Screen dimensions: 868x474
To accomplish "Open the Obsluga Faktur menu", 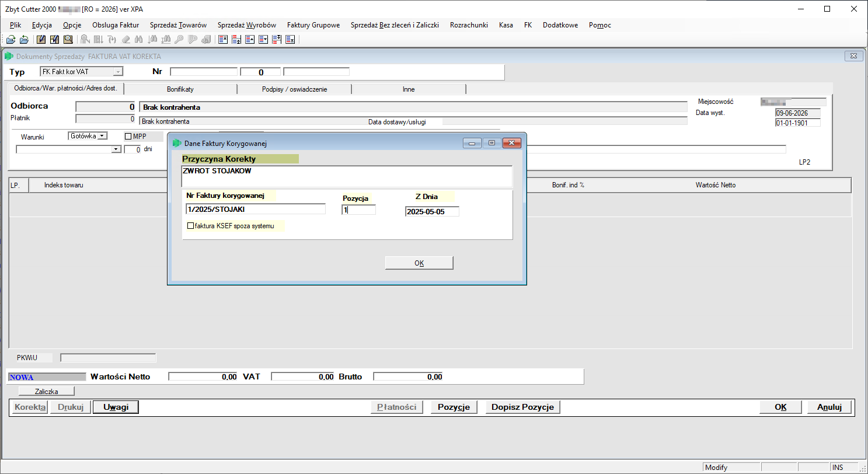I will click(x=116, y=25).
